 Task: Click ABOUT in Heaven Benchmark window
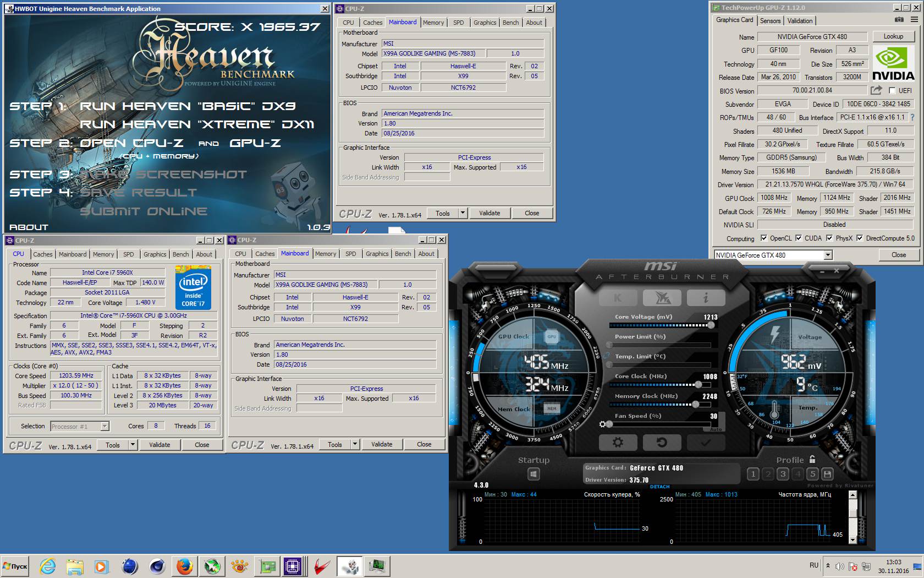[29, 227]
